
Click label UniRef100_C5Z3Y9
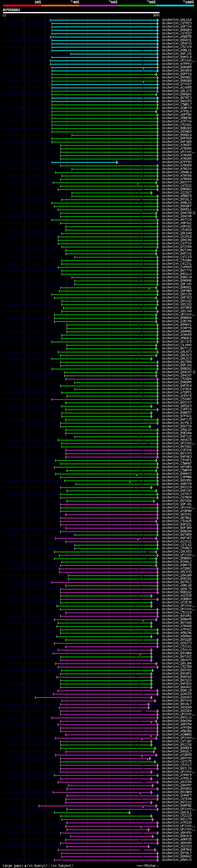(177, 47)
